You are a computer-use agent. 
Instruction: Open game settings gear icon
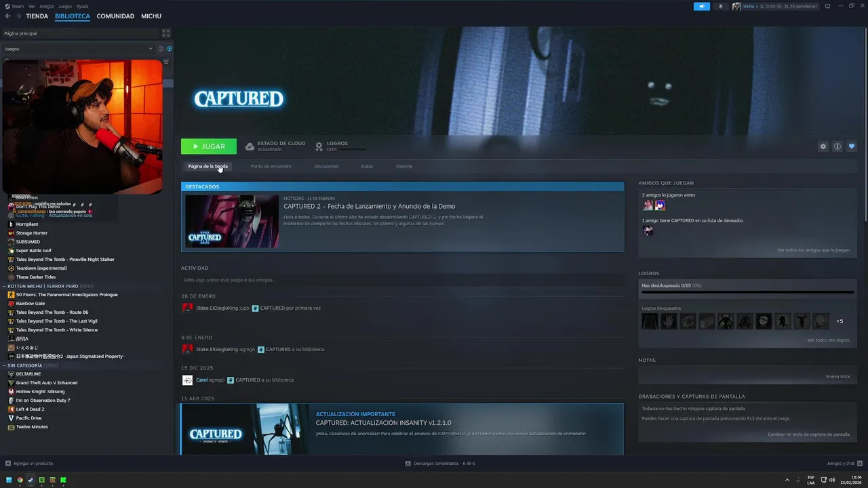pyautogui.click(x=823, y=146)
